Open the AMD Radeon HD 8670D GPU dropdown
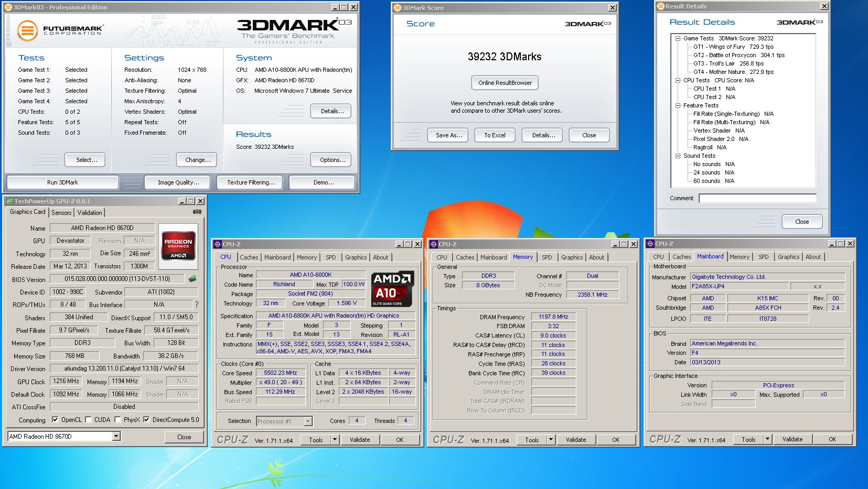This screenshot has width=868, height=489. coord(116,437)
